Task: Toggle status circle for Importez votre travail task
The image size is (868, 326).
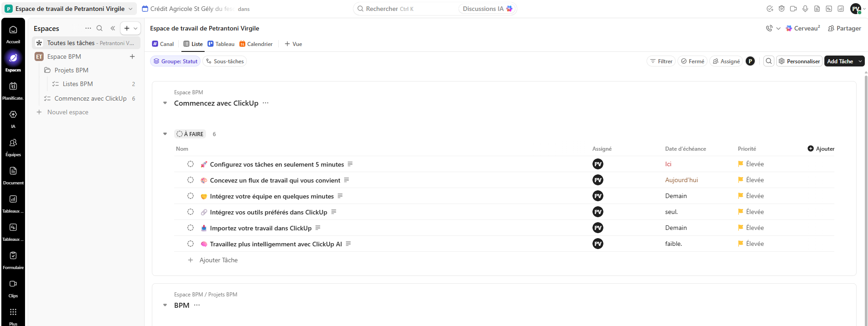Action: (x=191, y=228)
